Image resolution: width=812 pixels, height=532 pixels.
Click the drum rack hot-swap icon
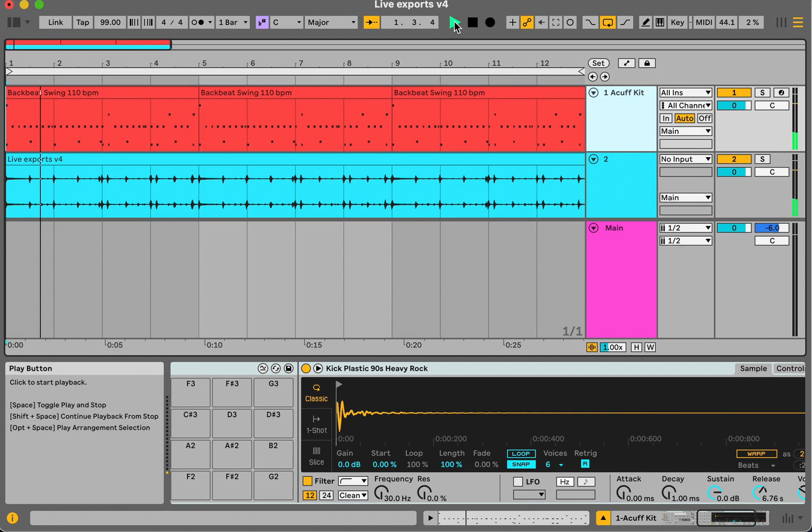coord(276,368)
